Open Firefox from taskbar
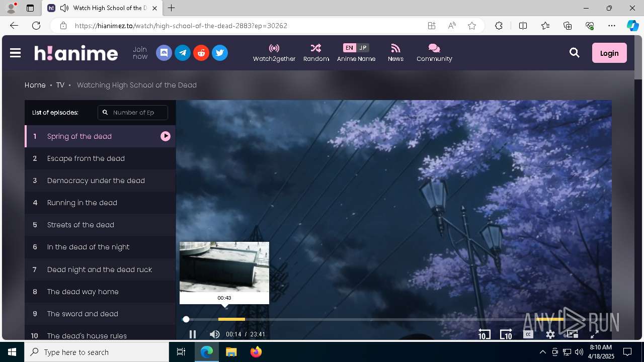Viewport: 644px width, 362px height. (256, 352)
